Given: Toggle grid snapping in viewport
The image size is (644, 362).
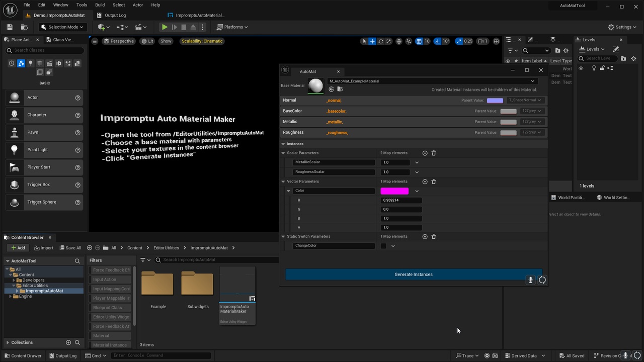Looking at the screenshot, I should pos(419,41).
